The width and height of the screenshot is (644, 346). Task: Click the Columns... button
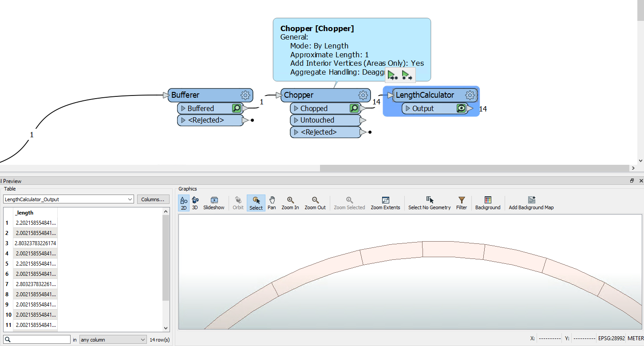153,199
